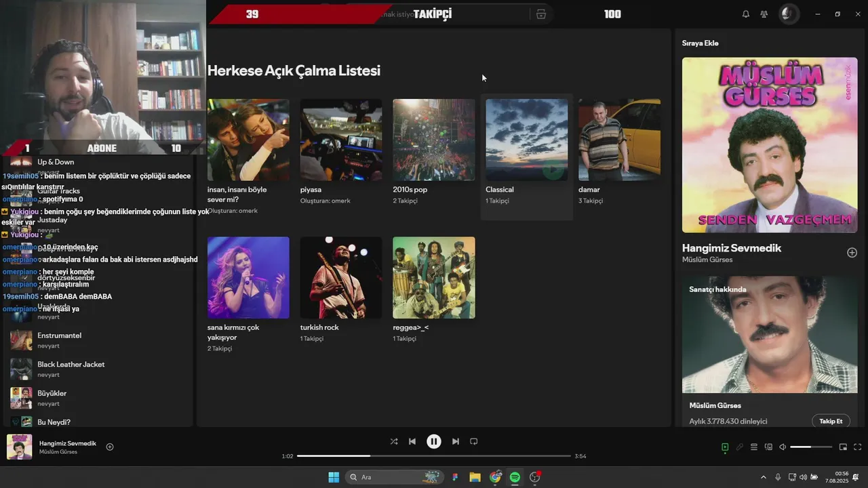Open the mini player icon
This screenshot has height=488, width=868.
[x=843, y=447]
